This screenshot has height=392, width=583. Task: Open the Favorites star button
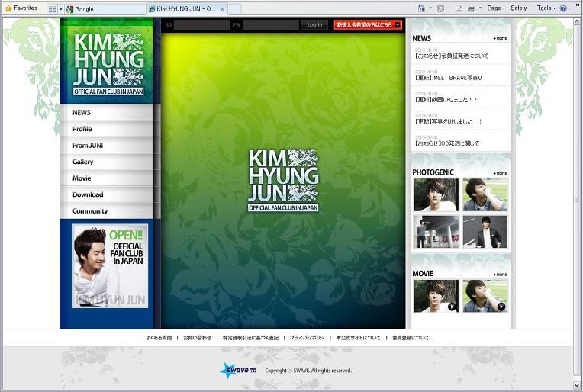point(21,8)
